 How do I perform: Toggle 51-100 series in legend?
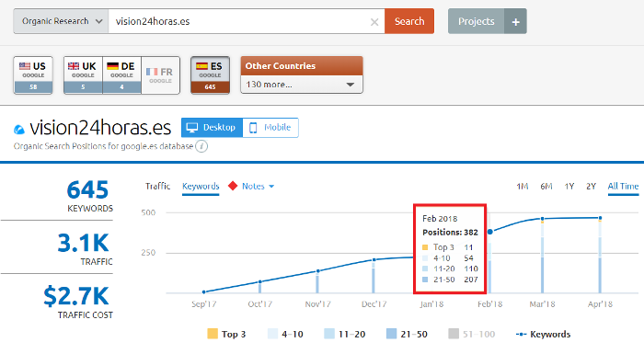coord(471,334)
